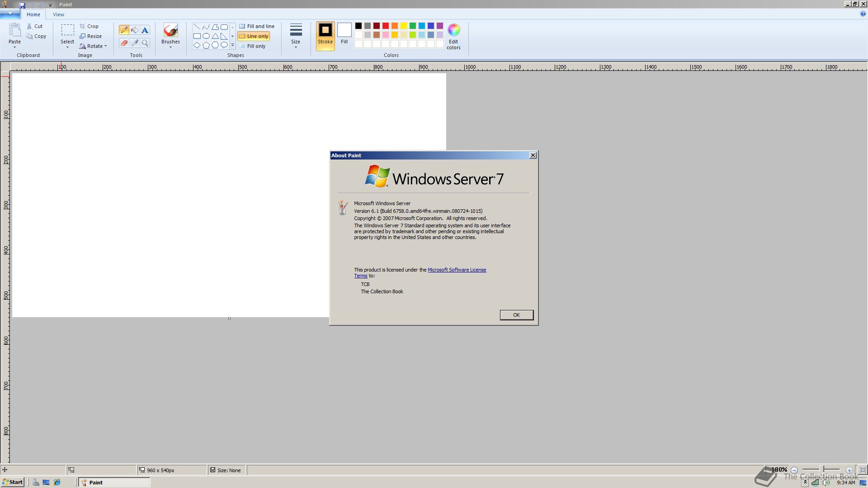This screenshot has width=868, height=488.
Task: Choose the red color swatch
Action: tap(386, 26)
